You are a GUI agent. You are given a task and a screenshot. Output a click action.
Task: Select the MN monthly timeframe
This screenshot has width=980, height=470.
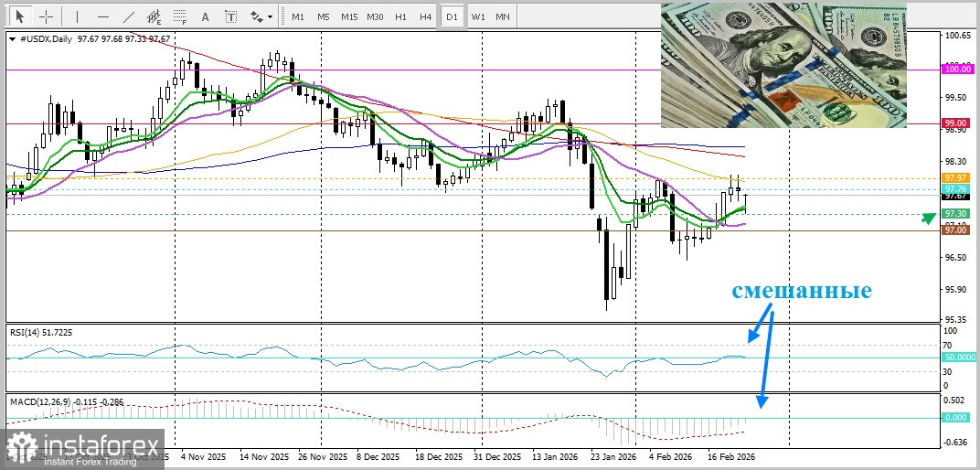[x=503, y=16]
